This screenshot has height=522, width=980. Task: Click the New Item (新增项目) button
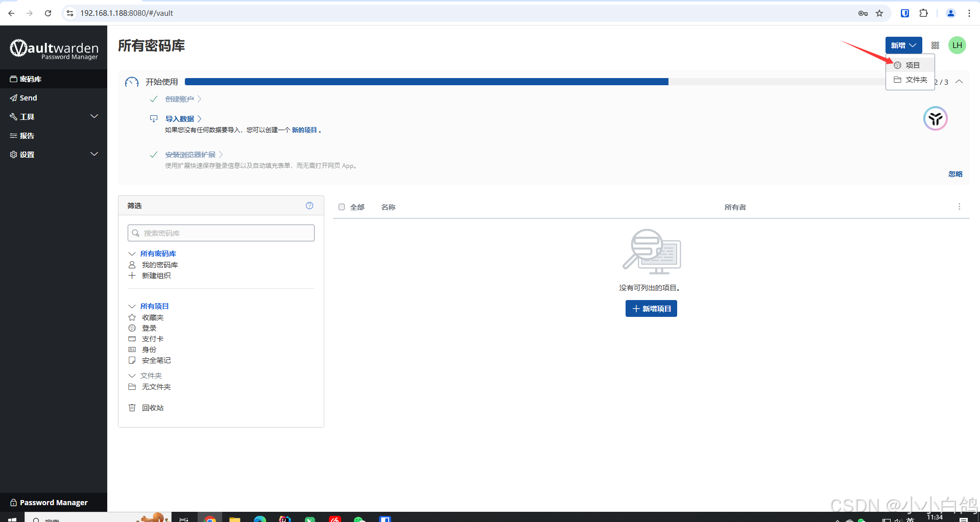651,309
